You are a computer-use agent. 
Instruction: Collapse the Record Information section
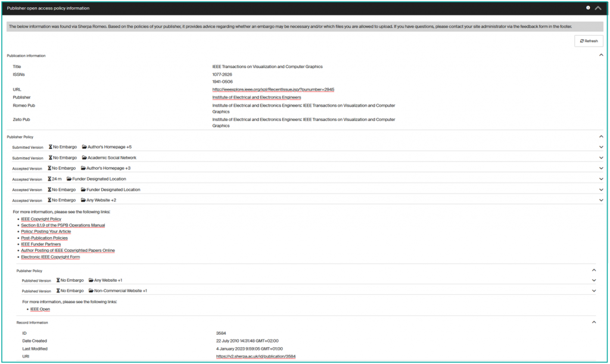pos(594,322)
